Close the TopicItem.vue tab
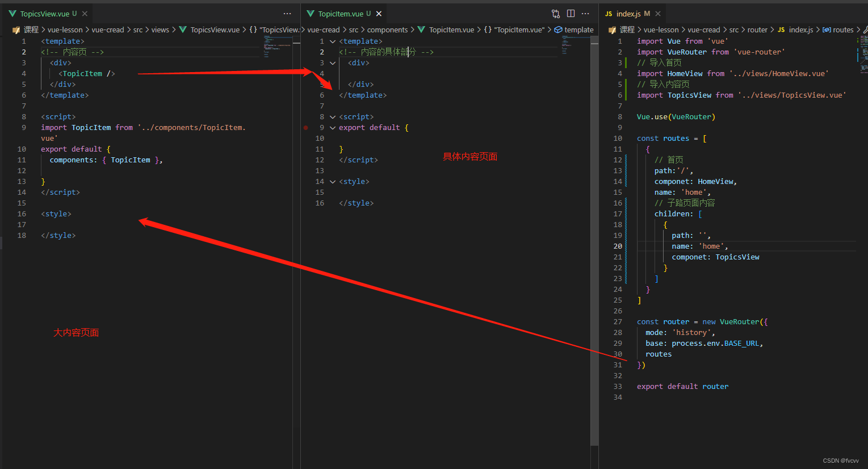Image resolution: width=868 pixels, height=469 pixels. 379,14
